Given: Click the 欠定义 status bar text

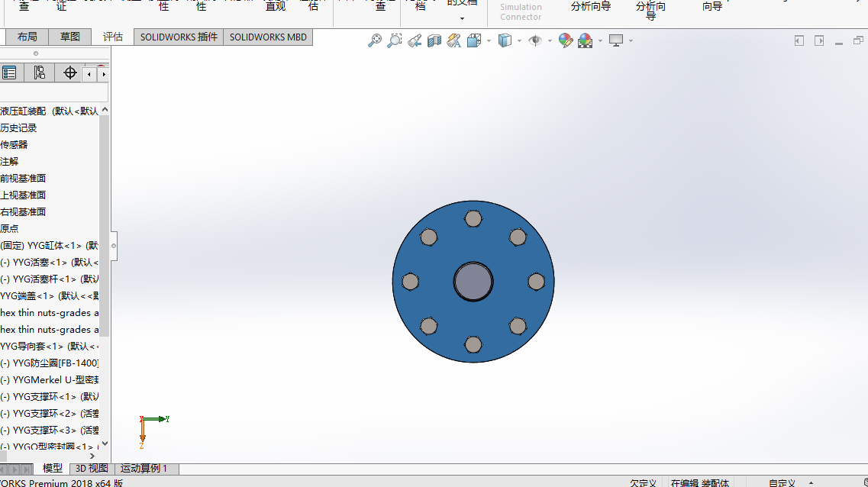Looking at the screenshot, I should click(x=643, y=482).
